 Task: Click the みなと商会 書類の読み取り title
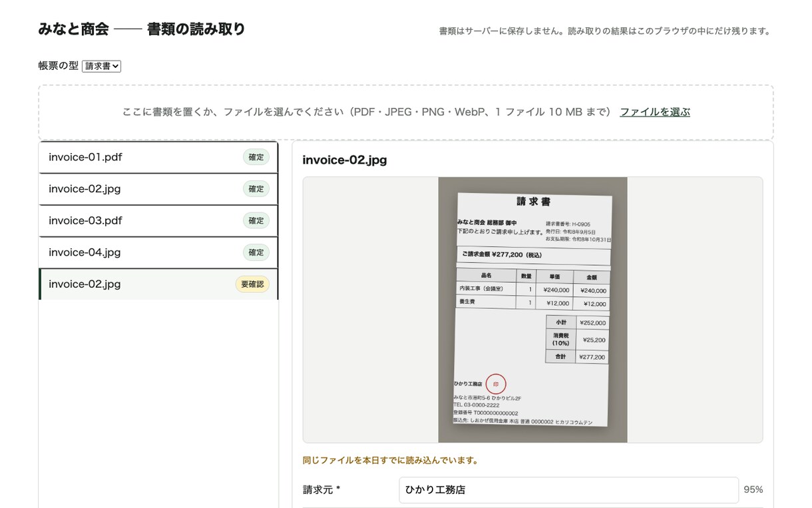pyautogui.click(x=142, y=29)
